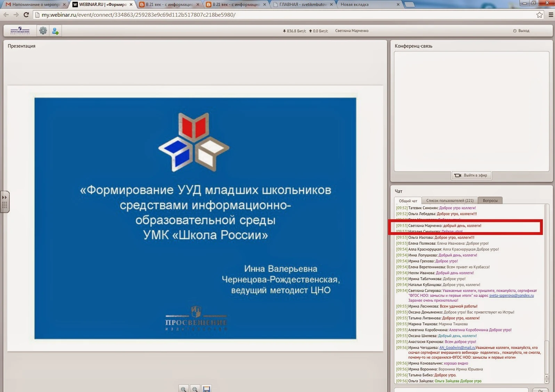Click download speed 836.8 Бит/с indicator
This screenshot has height=392, width=555.
pos(295,31)
